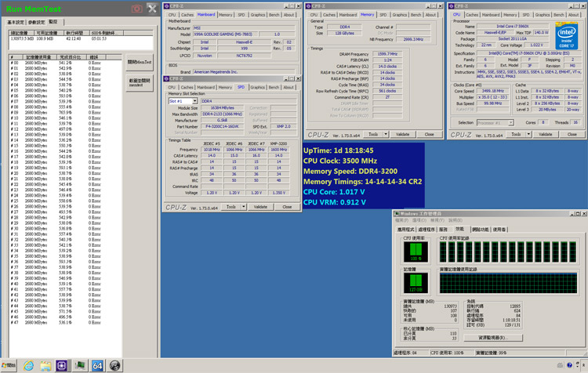588x373 pixels.
Task: Click the Task Manager title bar icon
Action: pyautogui.click(x=397, y=214)
